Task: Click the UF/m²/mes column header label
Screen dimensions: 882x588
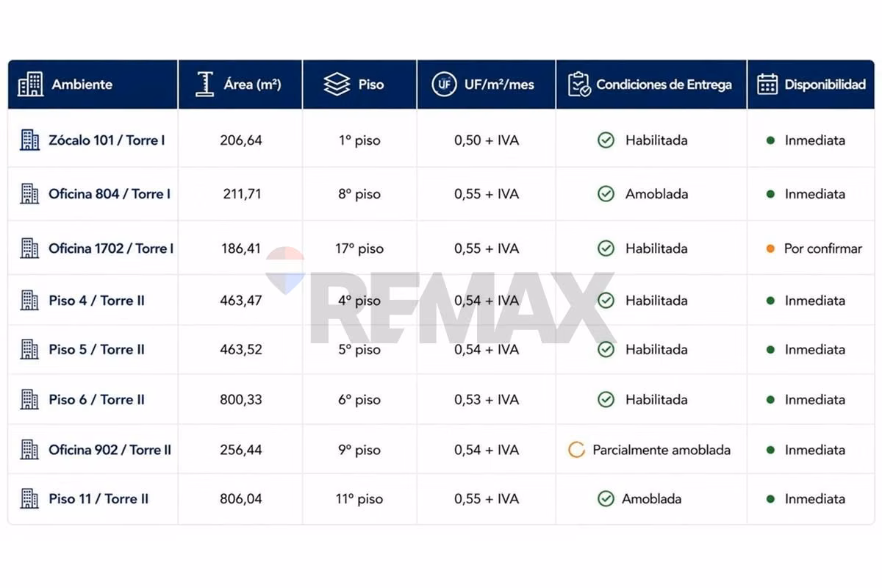Action: (x=499, y=85)
